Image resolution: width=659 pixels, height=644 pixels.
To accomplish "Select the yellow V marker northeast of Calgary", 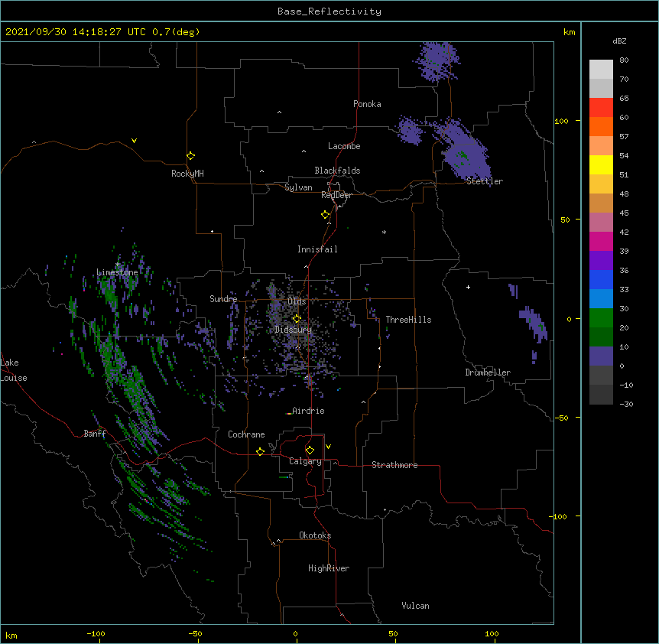I will (328, 447).
